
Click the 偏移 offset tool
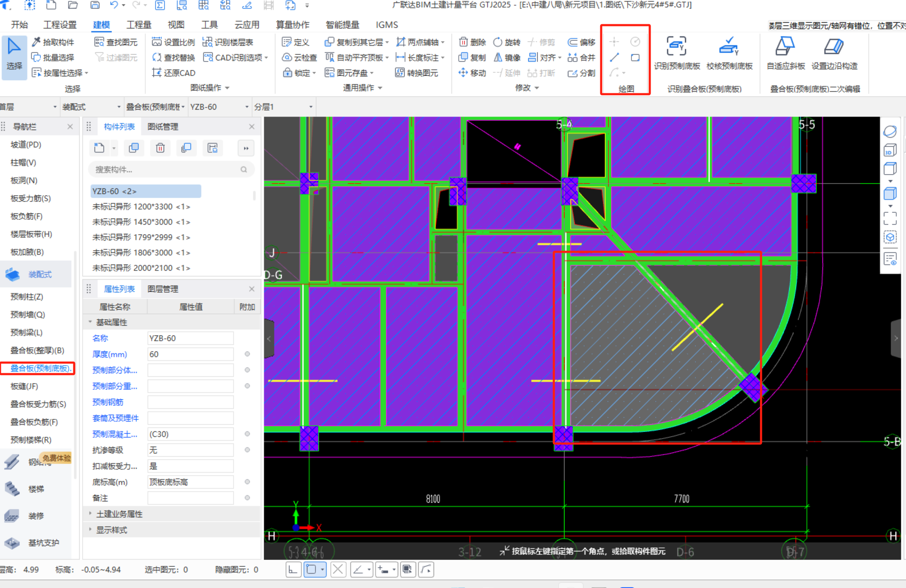(x=582, y=42)
